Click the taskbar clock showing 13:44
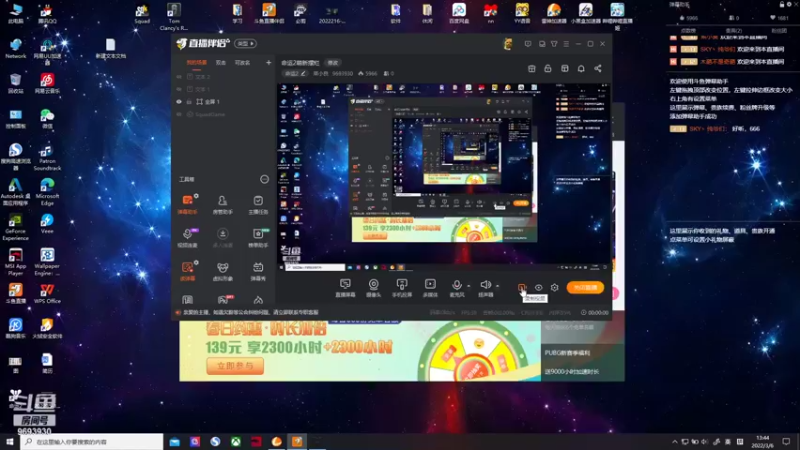 763,441
